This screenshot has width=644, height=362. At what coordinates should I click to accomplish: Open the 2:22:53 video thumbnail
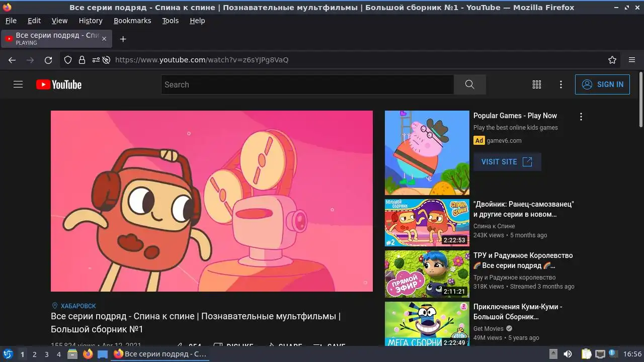[x=427, y=223]
